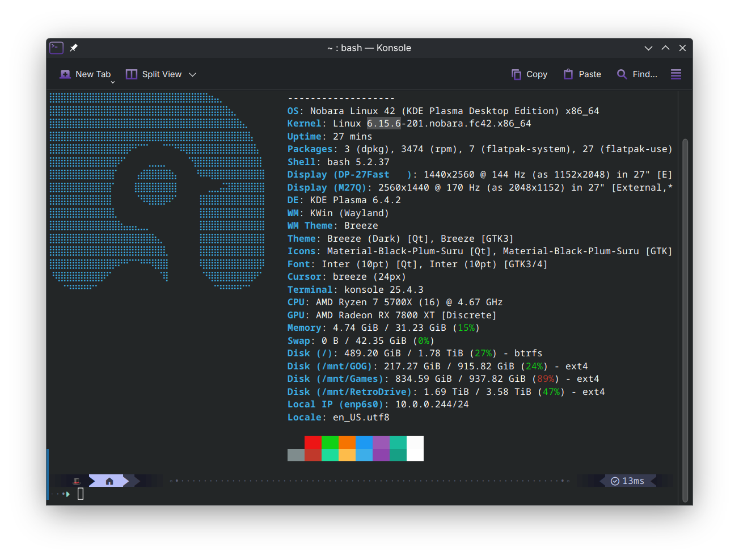
Task: Click 'Locale: en_US.utf8' text
Action: (x=339, y=417)
